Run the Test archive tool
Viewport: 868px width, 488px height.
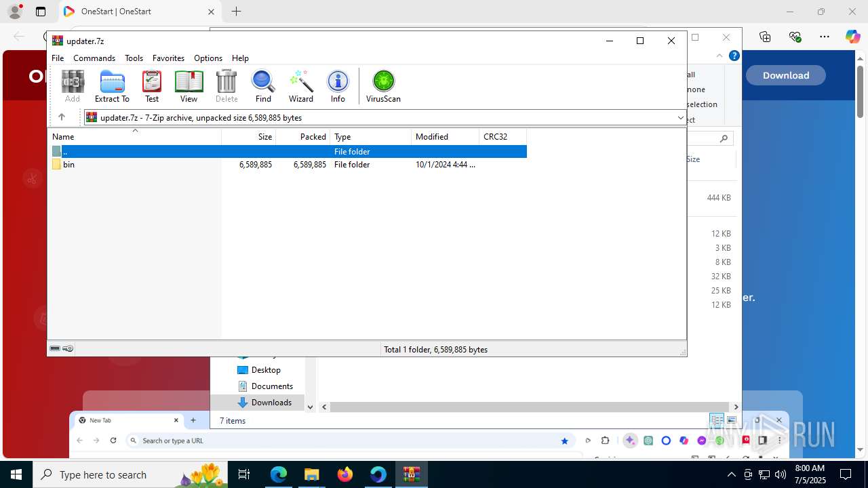click(x=152, y=87)
